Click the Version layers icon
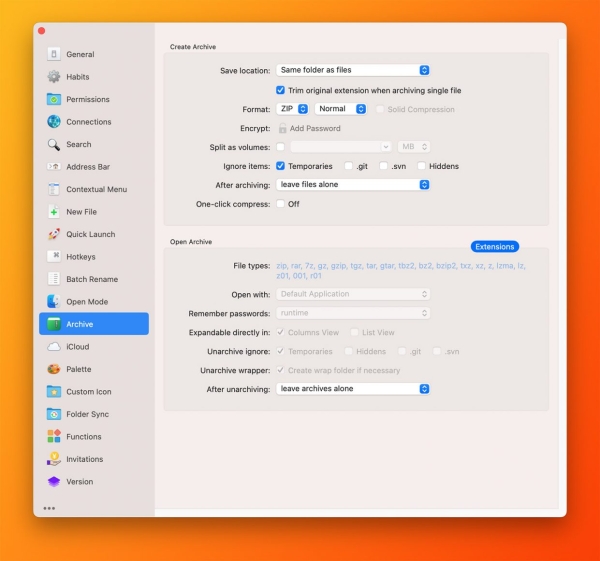This screenshot has width=600, height=561. pyautogui.click(x=54, y=481)
